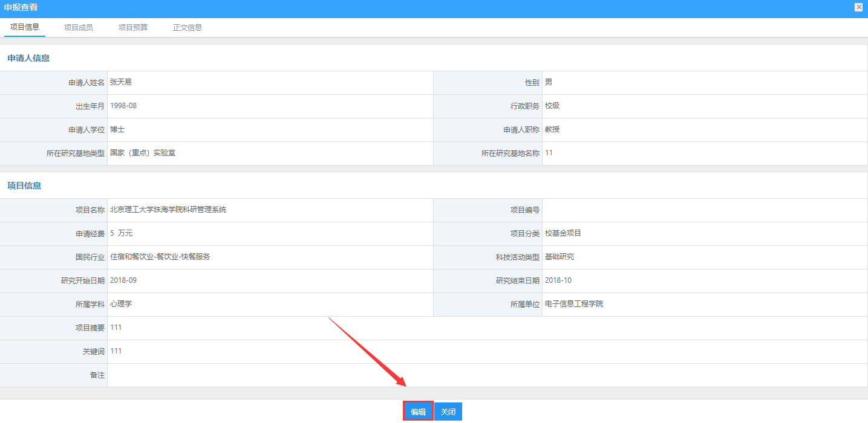Select the 项目信息 tab
The image size is (868, 423).
(x=25, y=27)
